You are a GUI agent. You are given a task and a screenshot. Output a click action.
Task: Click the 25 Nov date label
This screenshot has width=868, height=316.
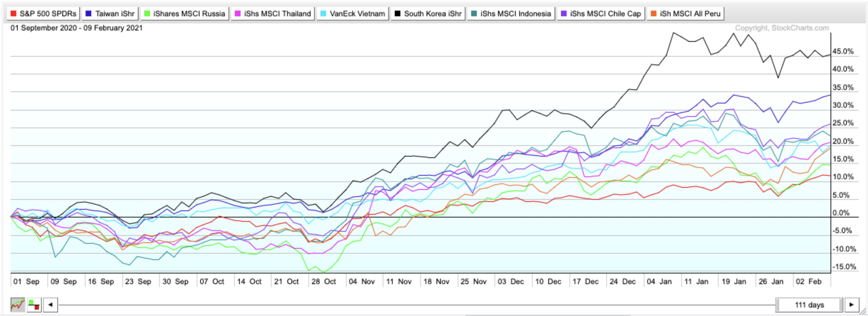tap(474, 282)
